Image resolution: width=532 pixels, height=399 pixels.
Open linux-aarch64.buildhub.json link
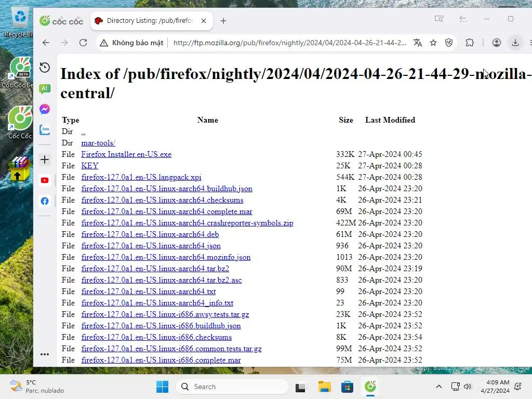[167, 189]
